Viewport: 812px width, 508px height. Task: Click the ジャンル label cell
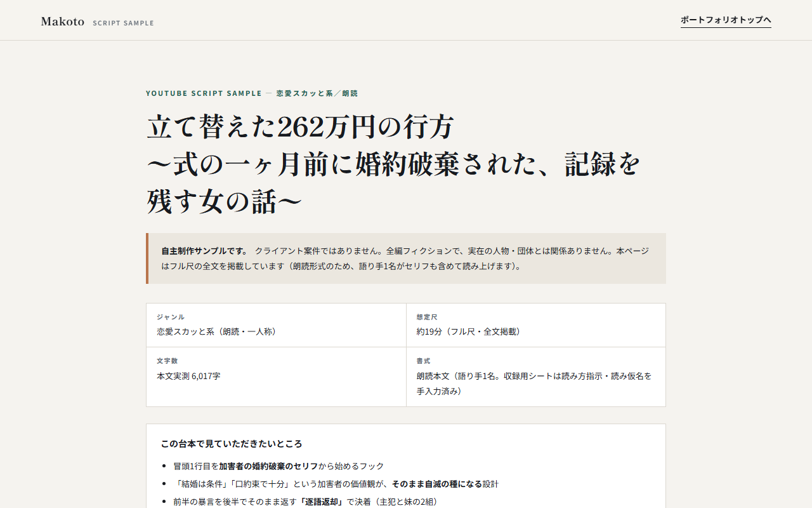pyautogui.click(x=171, y=317)
